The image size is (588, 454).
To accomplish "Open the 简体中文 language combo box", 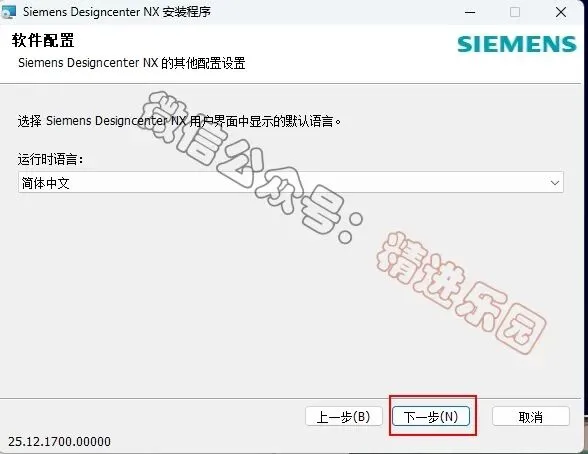I will (291, 183).
